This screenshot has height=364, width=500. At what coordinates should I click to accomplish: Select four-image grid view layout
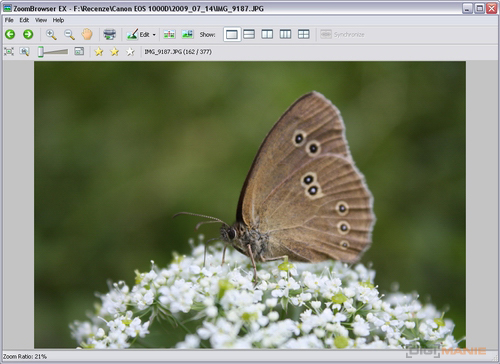[304, 34]
